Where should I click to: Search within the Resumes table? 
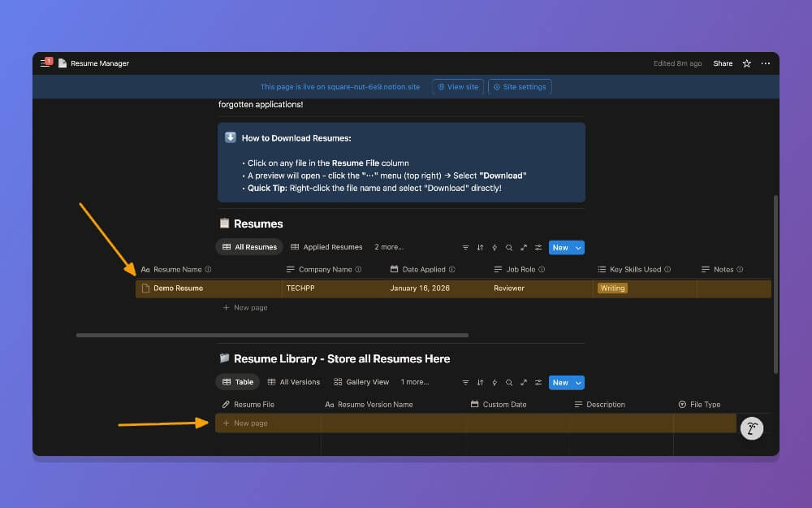509,247
